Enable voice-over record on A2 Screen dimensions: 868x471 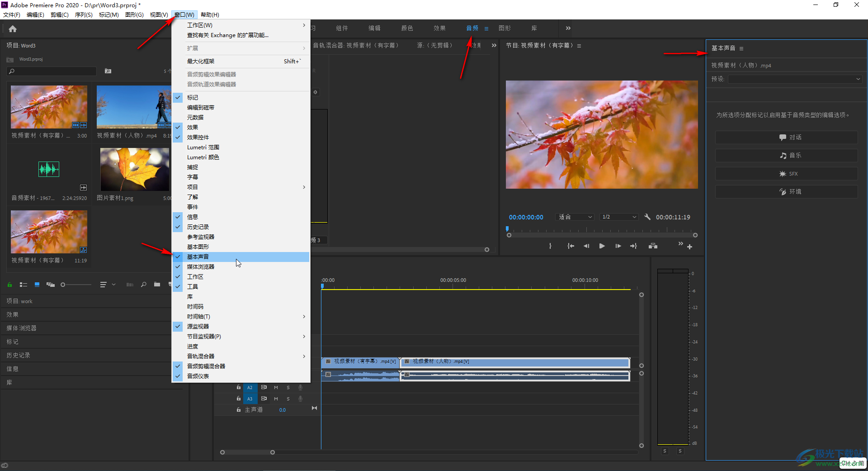300,387
